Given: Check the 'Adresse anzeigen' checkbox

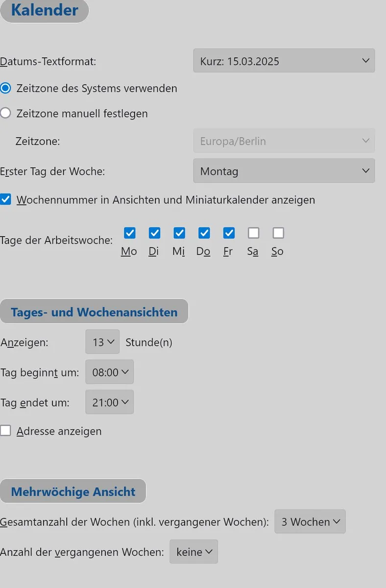Looking at the screenshot, I should click(5, 431).
